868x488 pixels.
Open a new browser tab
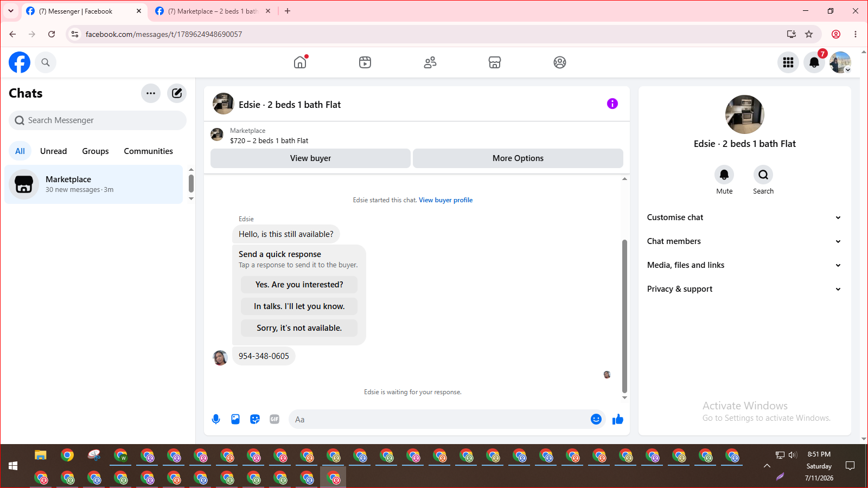pos(288,11)
